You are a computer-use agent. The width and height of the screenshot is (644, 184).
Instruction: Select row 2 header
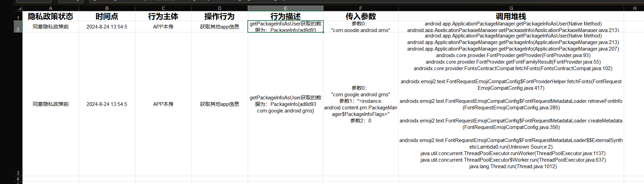click(18, 28)
